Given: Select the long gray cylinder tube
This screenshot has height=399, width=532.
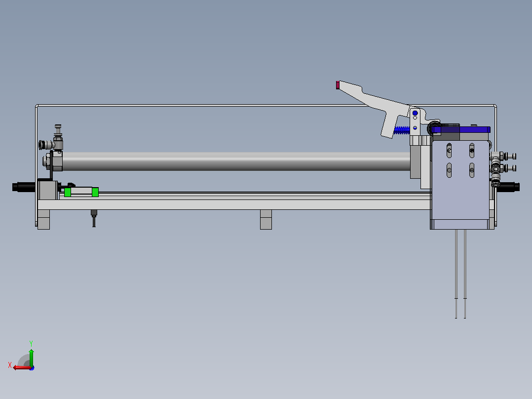Looking at the screenshot, I should click(236, 161).
